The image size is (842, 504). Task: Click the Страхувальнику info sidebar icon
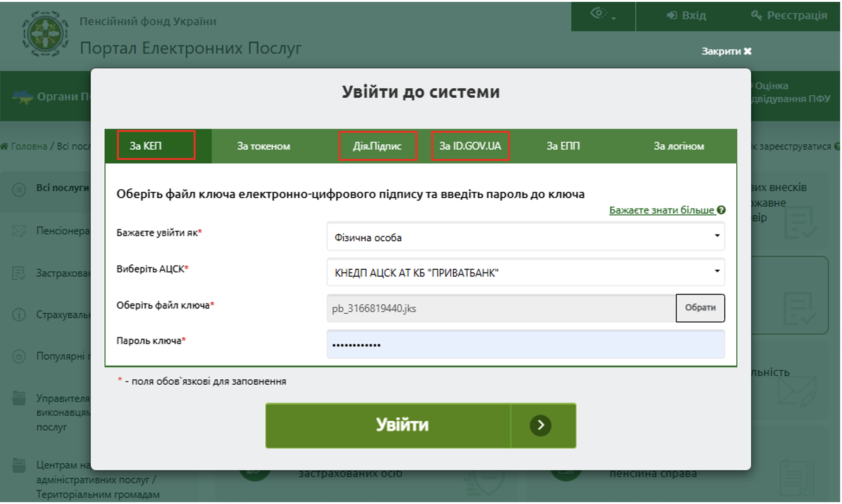tap(19, 315)
